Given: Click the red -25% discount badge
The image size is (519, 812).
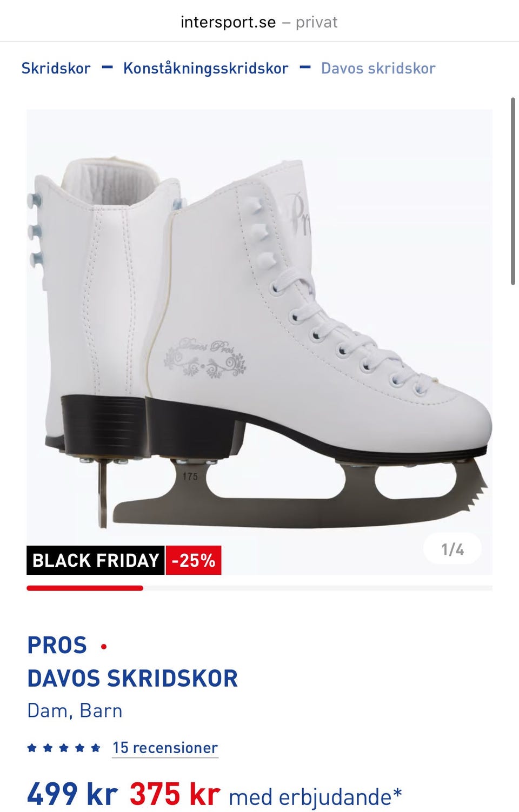Looking at the screenshot, I should pyautogui.click(x=194, y=560).
